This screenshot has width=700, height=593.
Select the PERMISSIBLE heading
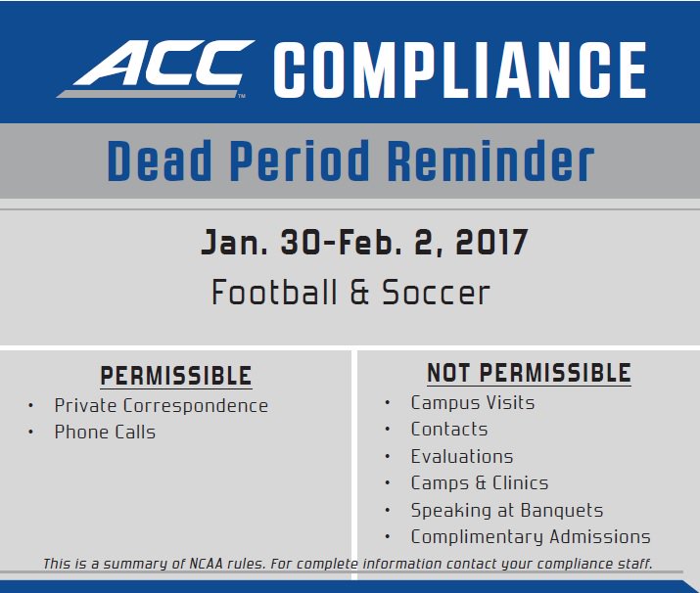click(x=176, y=376)
